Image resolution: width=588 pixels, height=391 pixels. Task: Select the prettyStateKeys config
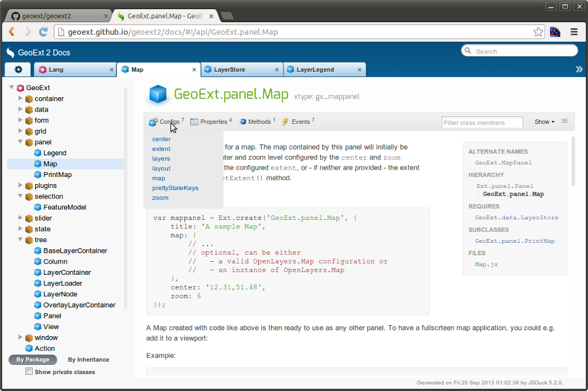coord(175,188)
